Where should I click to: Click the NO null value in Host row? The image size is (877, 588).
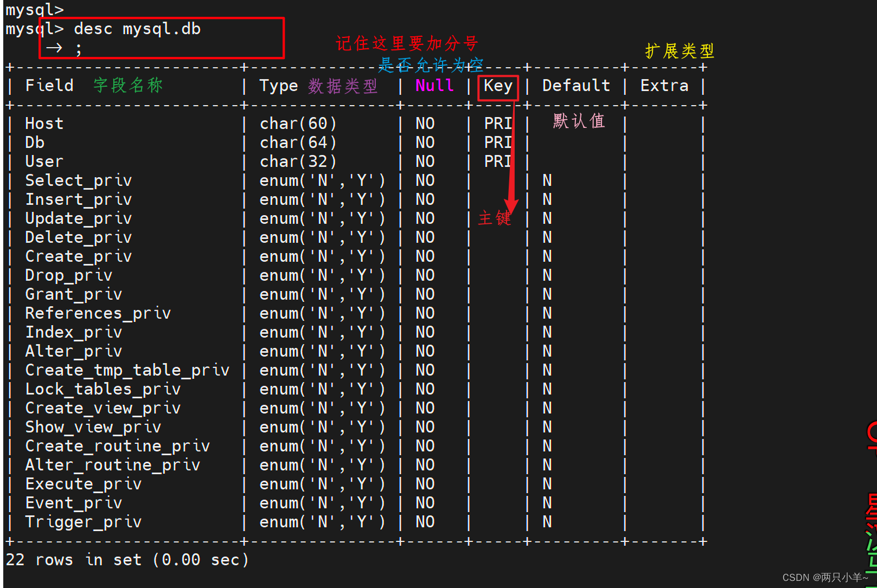[425, 124]
